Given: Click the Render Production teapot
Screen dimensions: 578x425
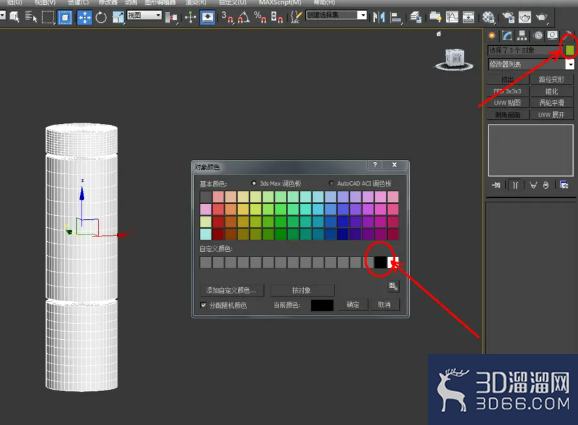Looking at the screenshot, I should tap(542, 17).
